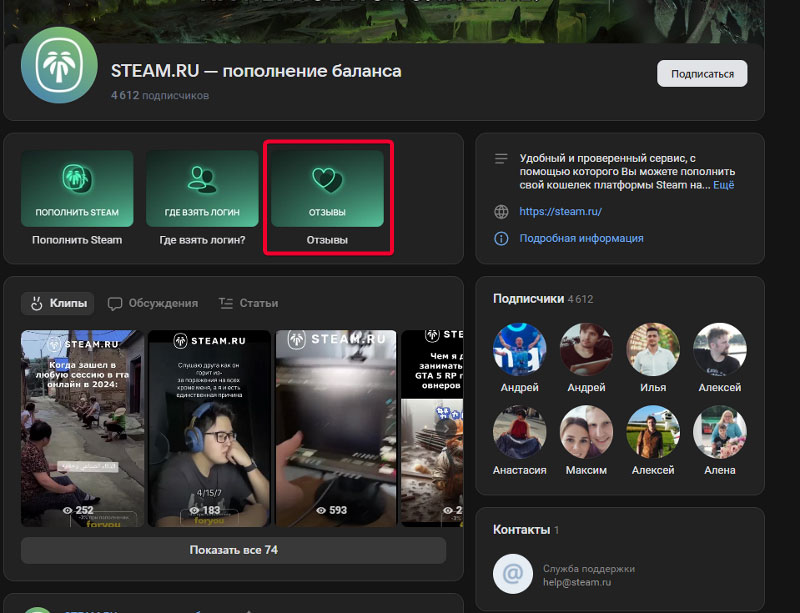The image size is (800, 613).
Task: Click the @ email icon in Контакты
Action: click(x=513, y=574)
